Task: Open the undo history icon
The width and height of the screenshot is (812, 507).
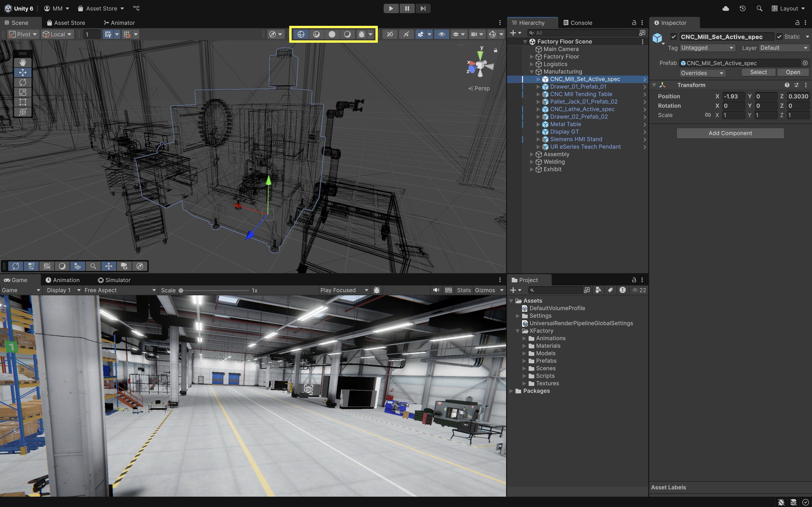Action: coord(742,8)
